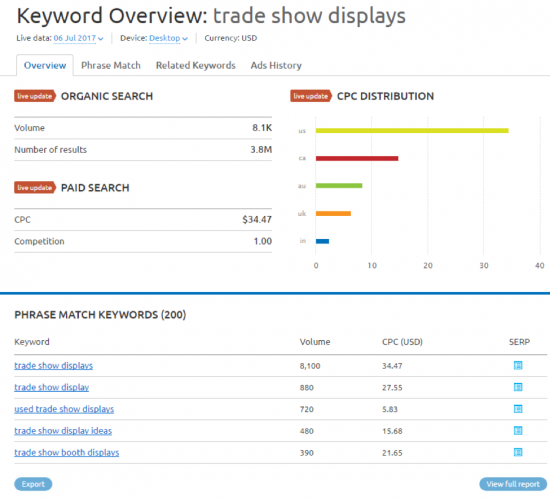Click the yellow US bar in CPC chart
Image resolution: width=550 pixels, height=499 pixels.
412,131
